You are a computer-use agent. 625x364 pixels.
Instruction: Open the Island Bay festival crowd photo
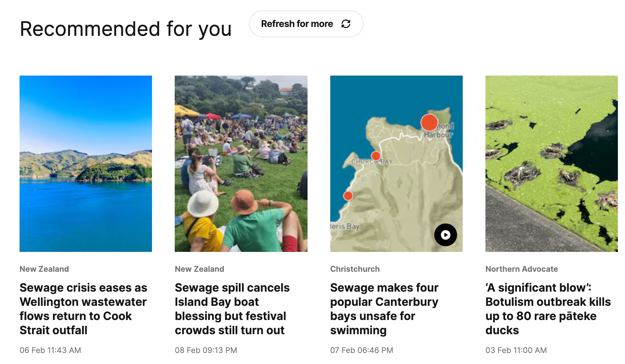click(241, 164)
